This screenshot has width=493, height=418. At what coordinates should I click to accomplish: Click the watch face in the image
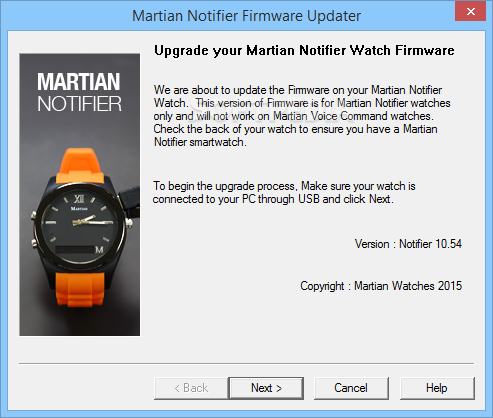pos(79,224)
